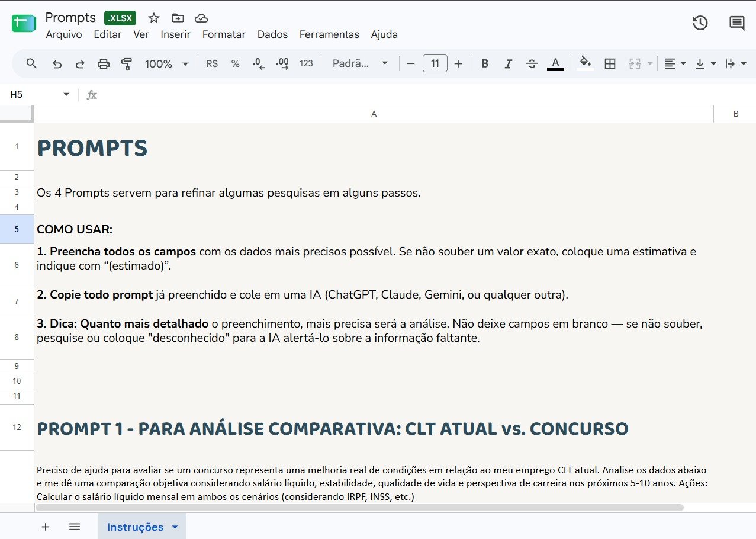Open the name box dropdown arrow
Image resolution: width=756 pixels, height=539 pixels.
pos(66,95)
